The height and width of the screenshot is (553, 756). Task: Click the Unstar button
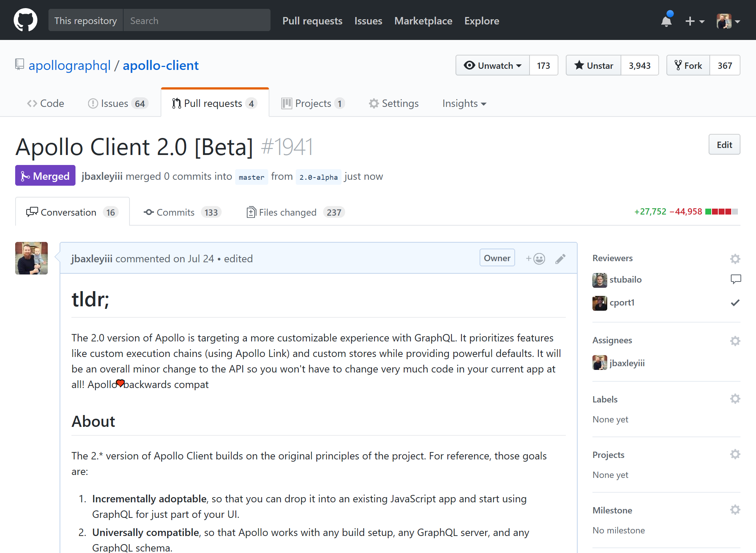point(594,65)
